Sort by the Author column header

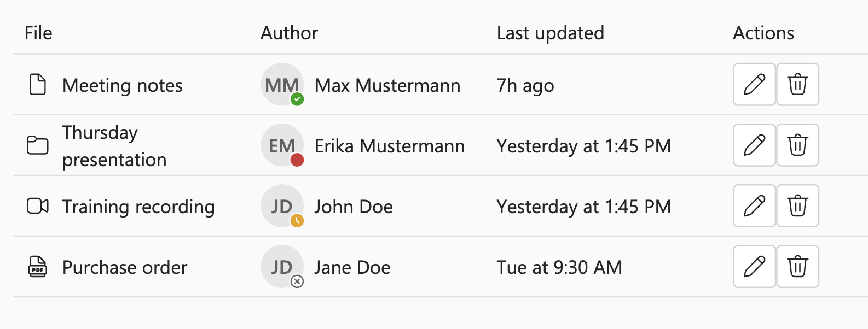tap(289, 33)
